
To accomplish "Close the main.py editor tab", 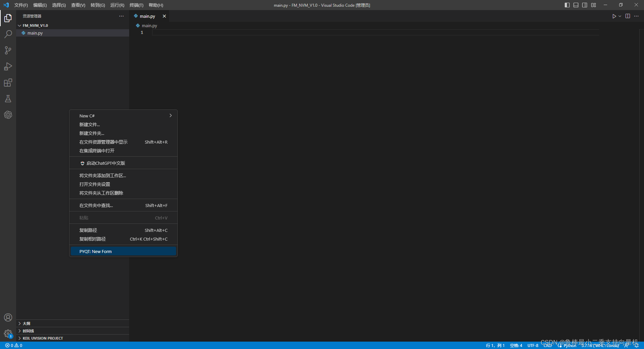I will pyautogui.click(x=164, y=16).
